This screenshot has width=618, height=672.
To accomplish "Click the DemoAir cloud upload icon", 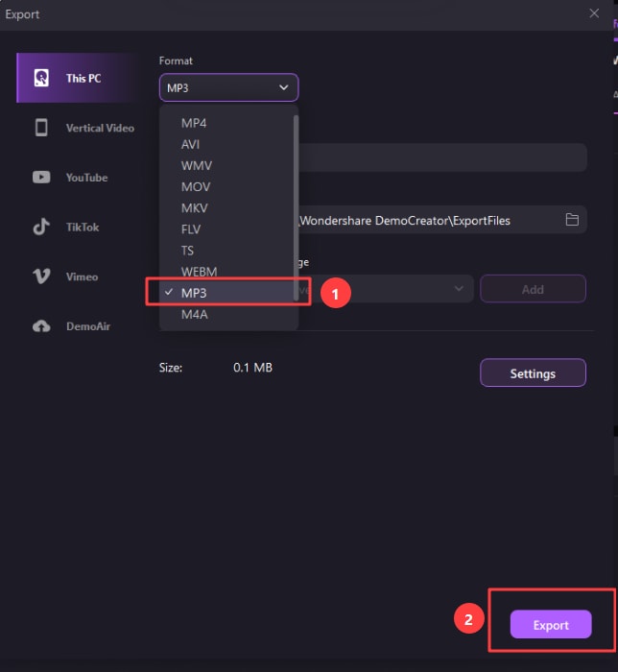I will [41, 326].
